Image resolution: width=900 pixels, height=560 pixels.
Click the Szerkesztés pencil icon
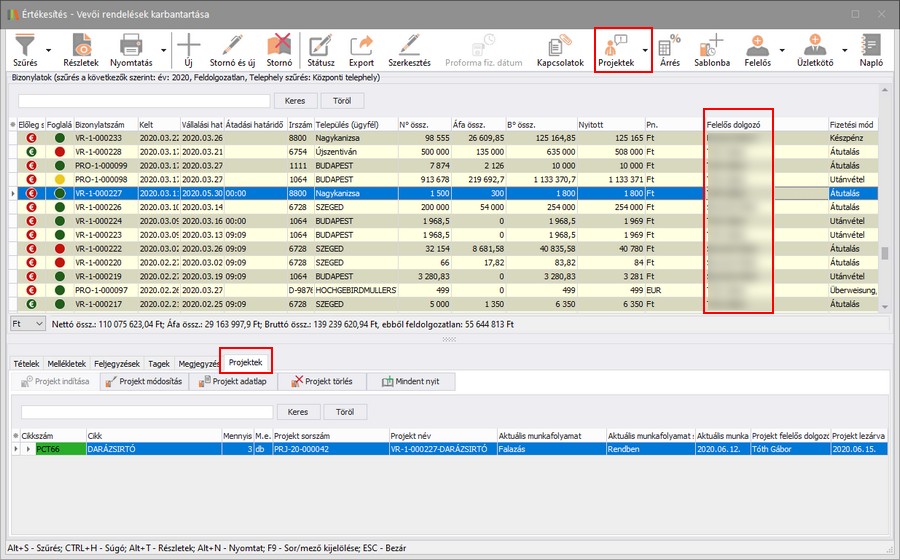(x=409, y=50)
